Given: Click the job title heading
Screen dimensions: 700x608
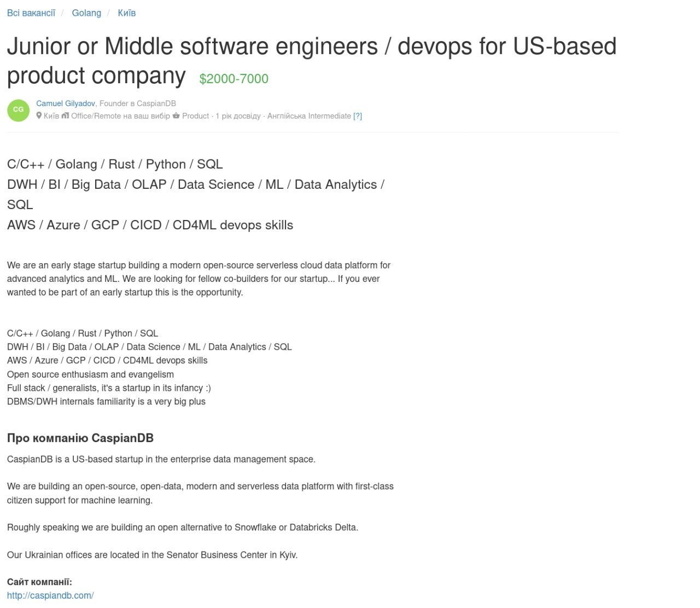Looking at the screenshot, I should [311, 47].
